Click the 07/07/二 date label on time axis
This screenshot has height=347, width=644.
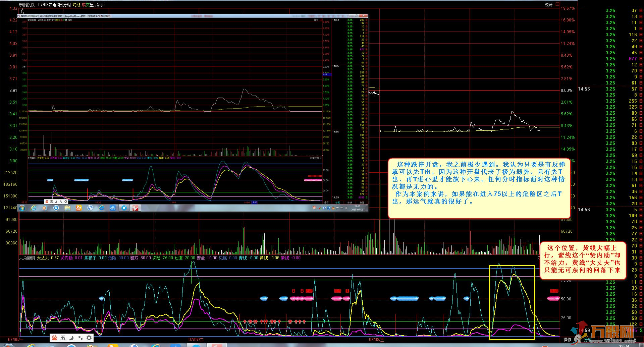click(196, 340)
